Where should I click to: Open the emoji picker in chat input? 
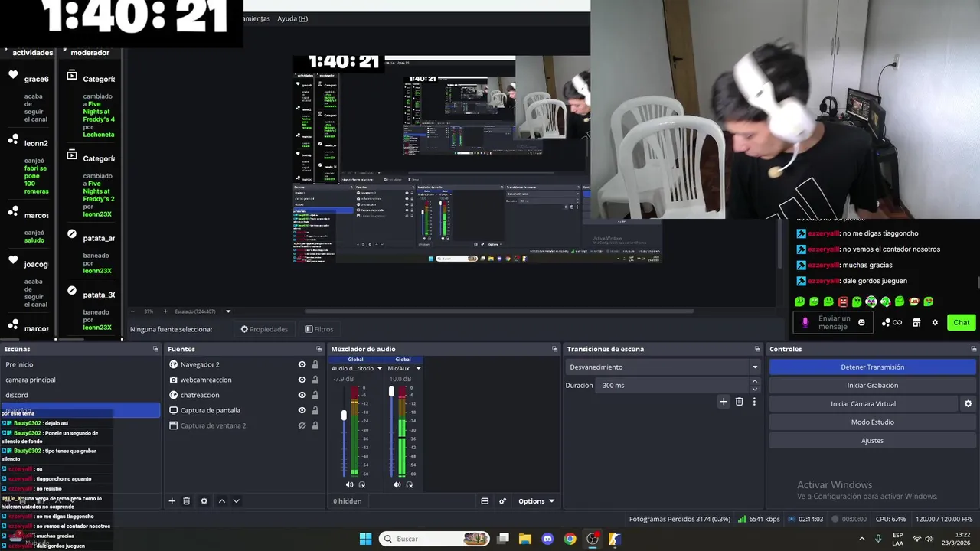pos(861,322)
